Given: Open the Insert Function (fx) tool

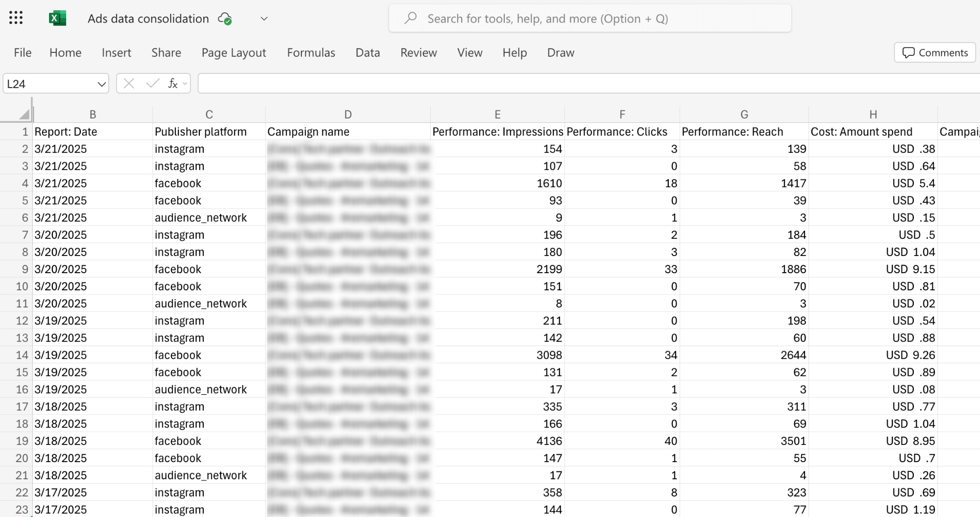Looking at the screenshot, I should click(x=172, y=83).
